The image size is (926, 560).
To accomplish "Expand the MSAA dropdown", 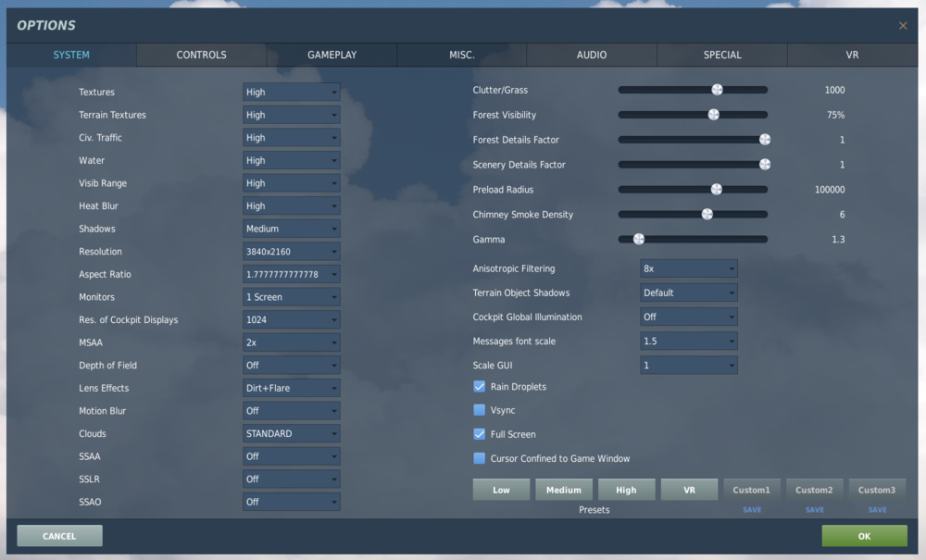I will click(291, 342).
